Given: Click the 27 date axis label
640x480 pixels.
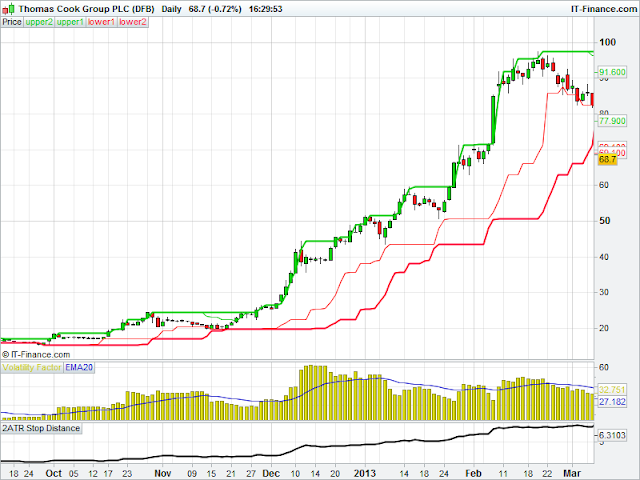Looking at the screenshot, I should pyautogui.click(x=251, y=473).
